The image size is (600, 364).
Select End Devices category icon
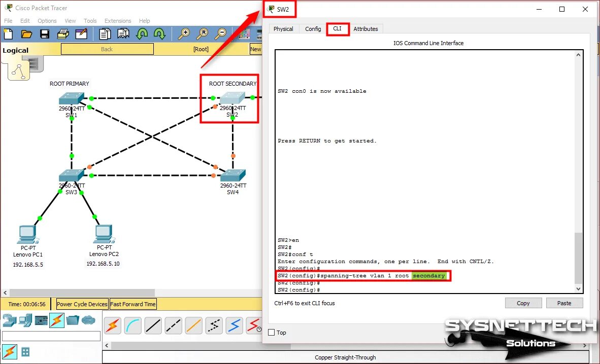25,320
